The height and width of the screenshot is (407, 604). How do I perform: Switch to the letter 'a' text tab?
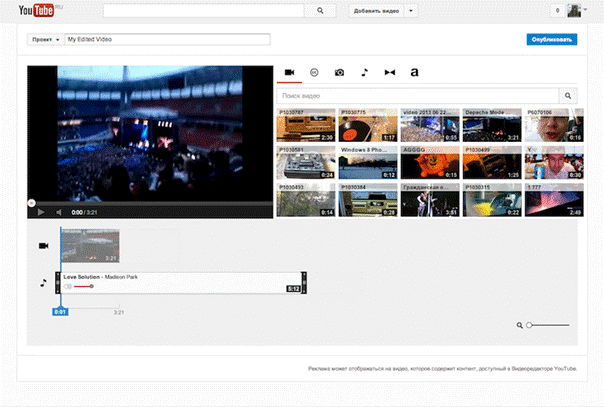pos(414,72)
